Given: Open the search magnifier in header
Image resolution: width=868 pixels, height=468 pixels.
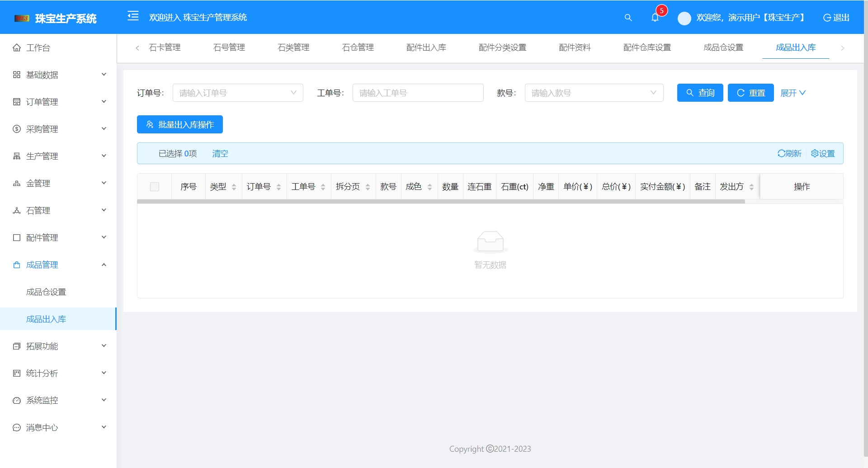Looking at the screenshot, I should pyautogui.click(x=628, y=18).
